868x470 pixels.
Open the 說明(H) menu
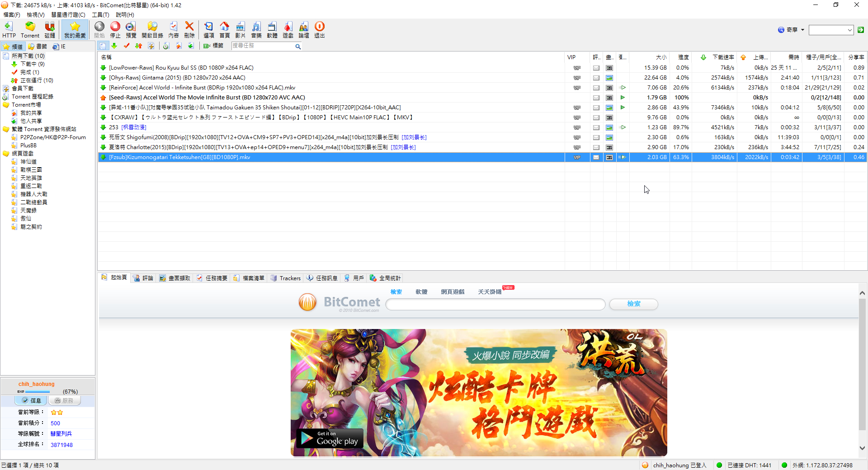125,15
